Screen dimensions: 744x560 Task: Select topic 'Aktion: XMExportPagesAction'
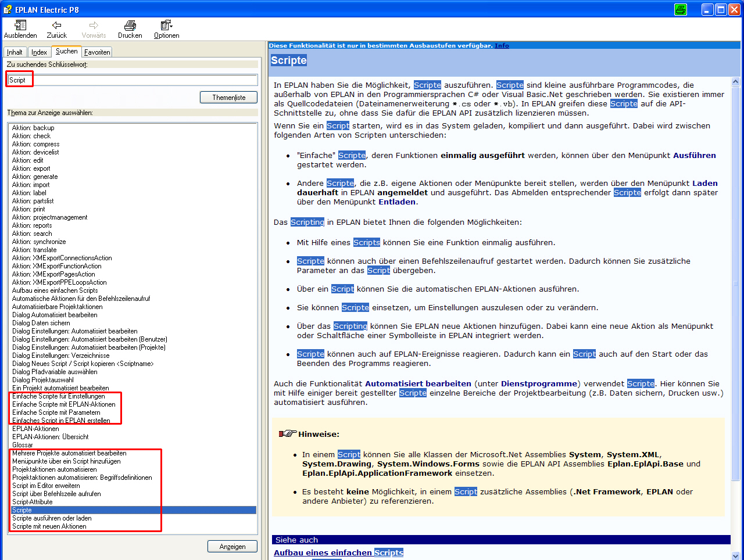53,274
